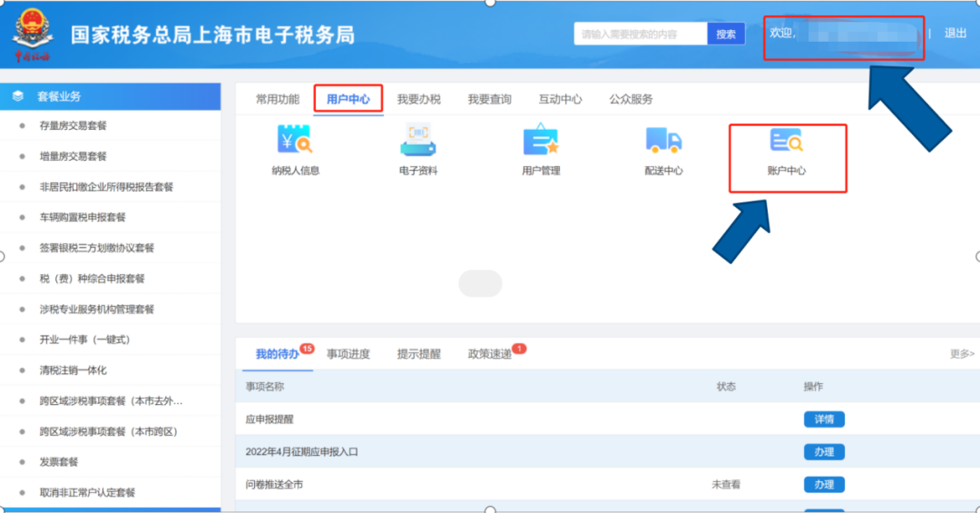Image resolution: width=980 pixels, height=513 pixels.
Task: Select the 政策速递 tab
Action: pos(489,354)
